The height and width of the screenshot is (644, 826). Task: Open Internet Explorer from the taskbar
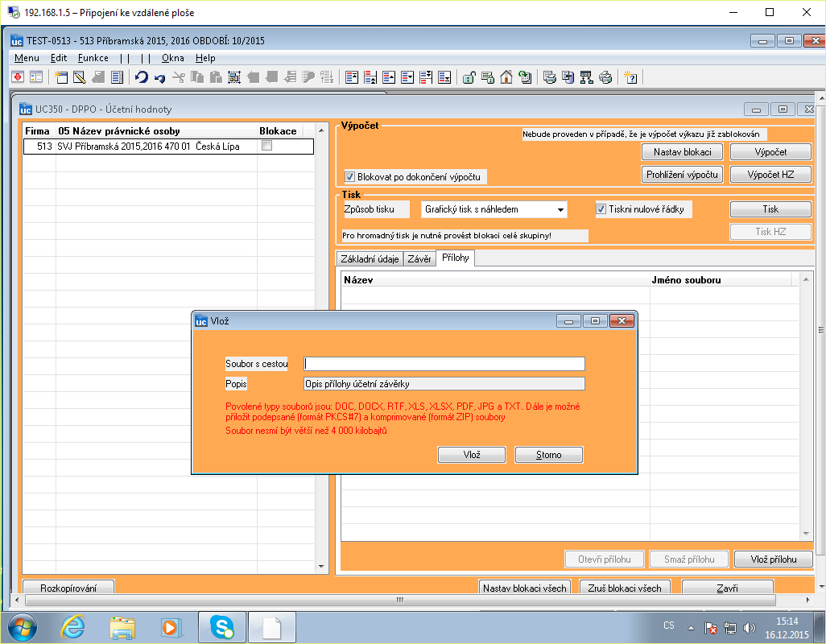coord(72,627)
